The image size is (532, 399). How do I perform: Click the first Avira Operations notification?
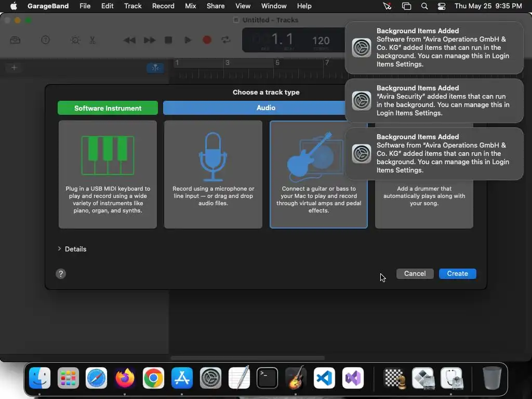[x=434, y=47]
